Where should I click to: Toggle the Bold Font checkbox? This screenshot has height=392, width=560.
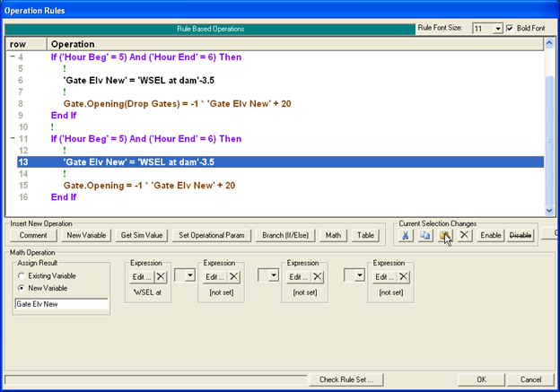tap(512, 29)
